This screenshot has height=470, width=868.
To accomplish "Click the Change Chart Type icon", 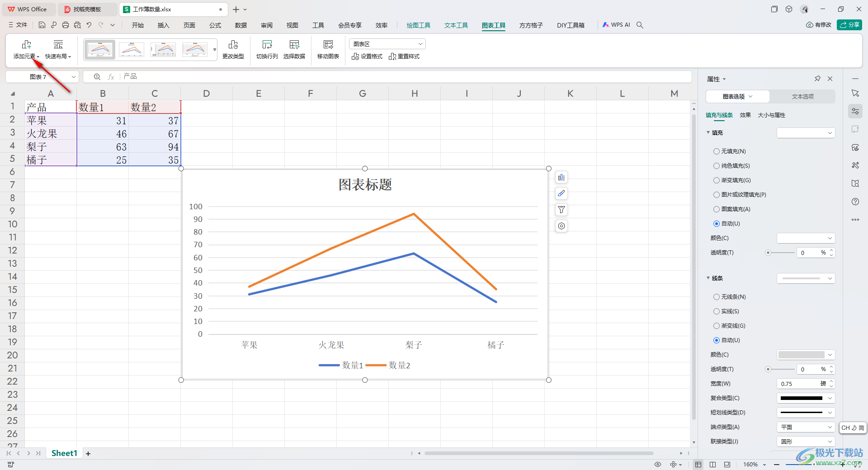I will [x=233, y=44].
